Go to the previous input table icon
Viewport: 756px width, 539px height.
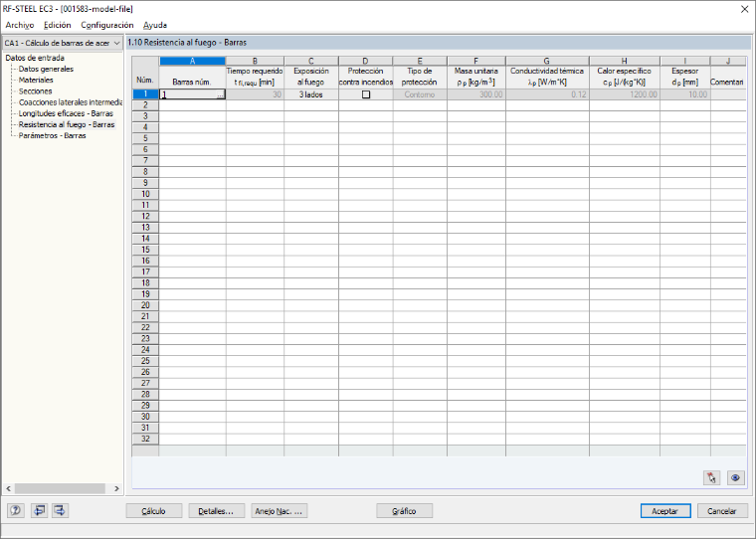[x=39, y=510]
